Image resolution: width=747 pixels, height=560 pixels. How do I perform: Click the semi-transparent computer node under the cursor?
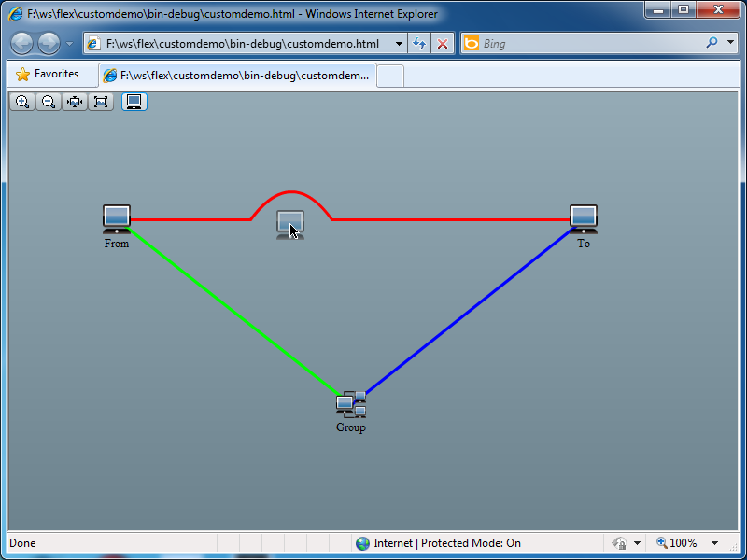(290, 225)
